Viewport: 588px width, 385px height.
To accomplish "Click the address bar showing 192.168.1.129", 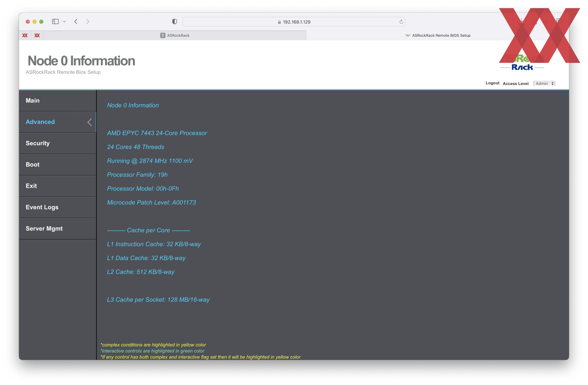I will 294,22.
